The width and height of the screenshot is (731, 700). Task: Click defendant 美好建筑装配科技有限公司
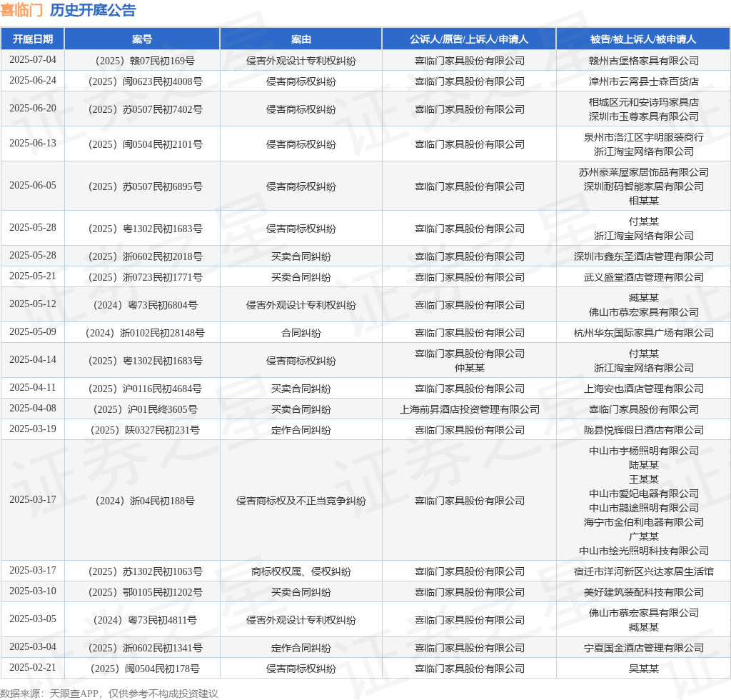pyautogui.click(x=644, y=592)
